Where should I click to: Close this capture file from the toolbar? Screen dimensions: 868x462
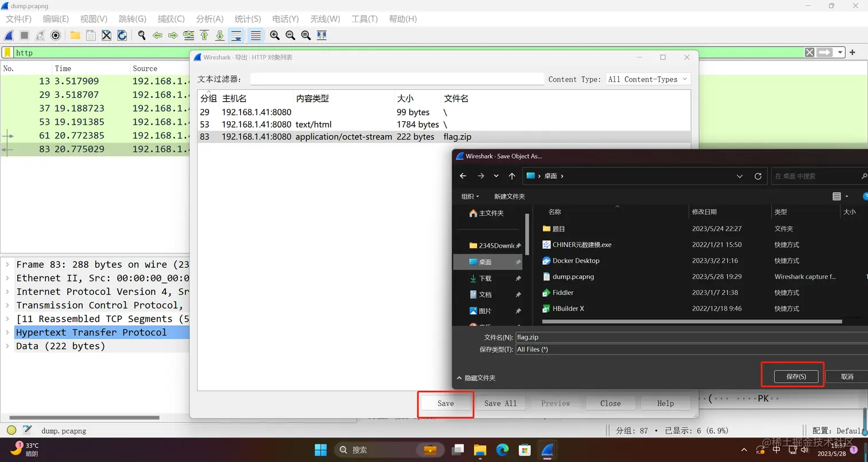pyautogui.click(x=106, y=36)
